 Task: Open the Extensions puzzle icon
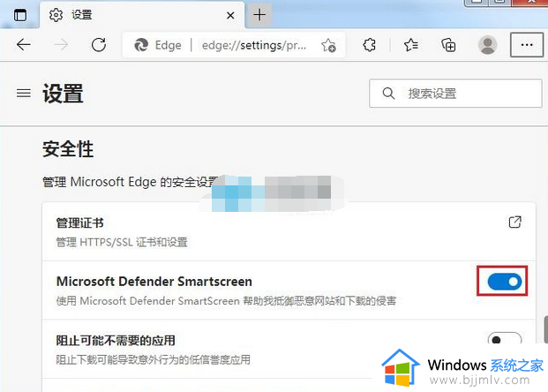point(369,45)
